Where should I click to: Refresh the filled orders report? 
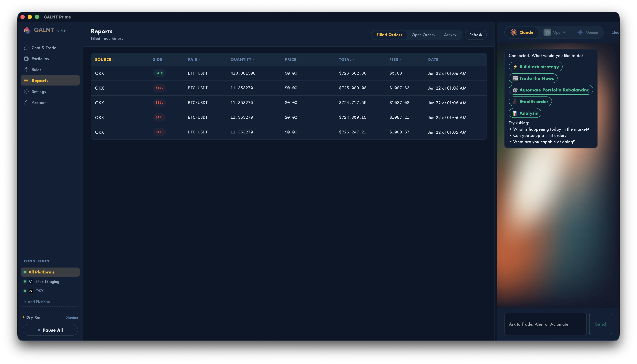coord(475,35)
